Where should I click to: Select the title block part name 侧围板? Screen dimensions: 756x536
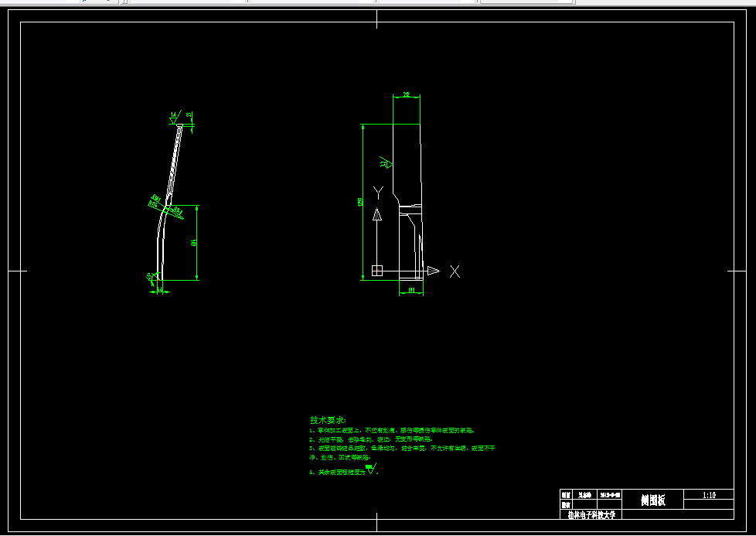coord(653,500)
